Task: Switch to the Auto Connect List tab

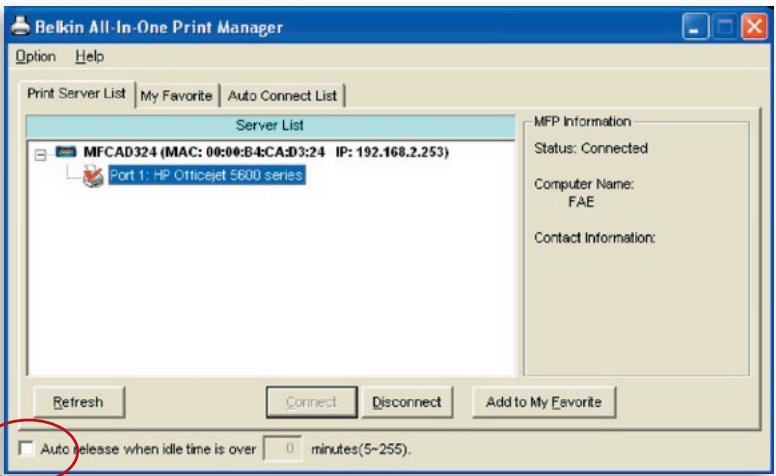Action: (282, 95)
